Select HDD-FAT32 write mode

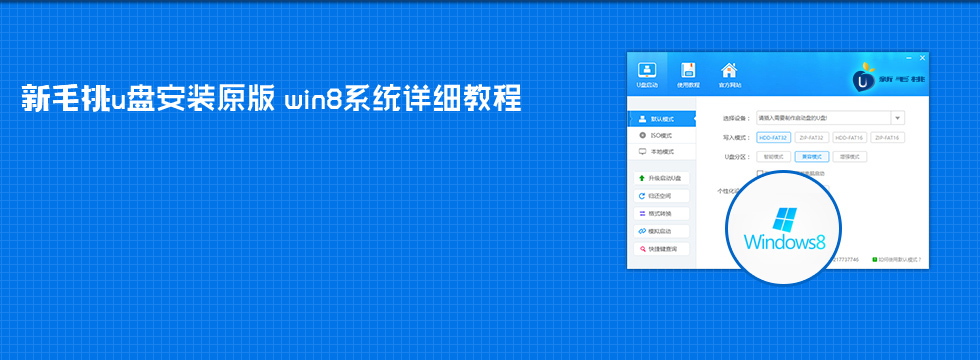click(774, 138)
